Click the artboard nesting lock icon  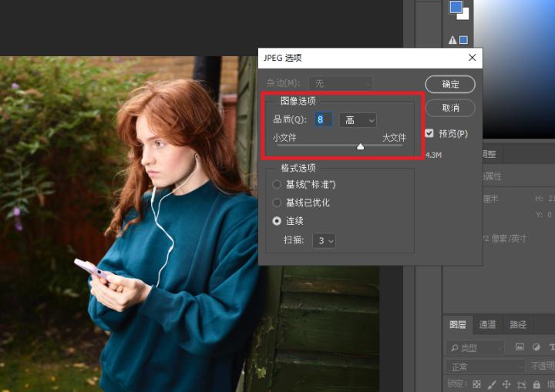[x=521, y=384]
